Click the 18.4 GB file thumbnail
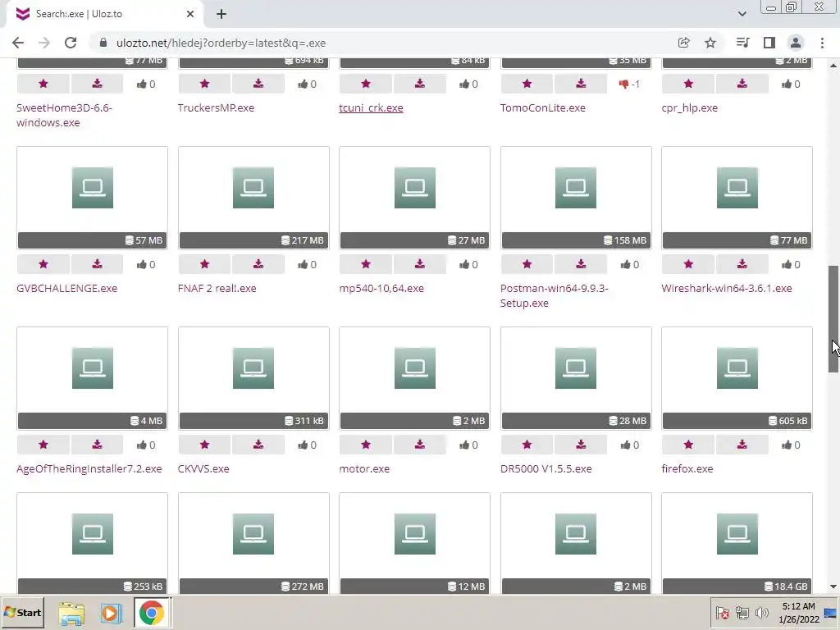840x630 pixels. click(737, 543)
